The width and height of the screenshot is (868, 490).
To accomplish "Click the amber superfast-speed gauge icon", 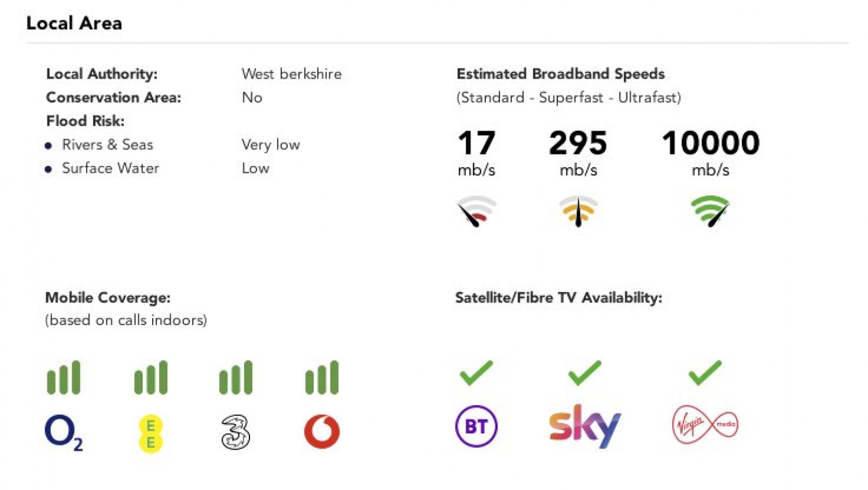I will click(578, 211).
